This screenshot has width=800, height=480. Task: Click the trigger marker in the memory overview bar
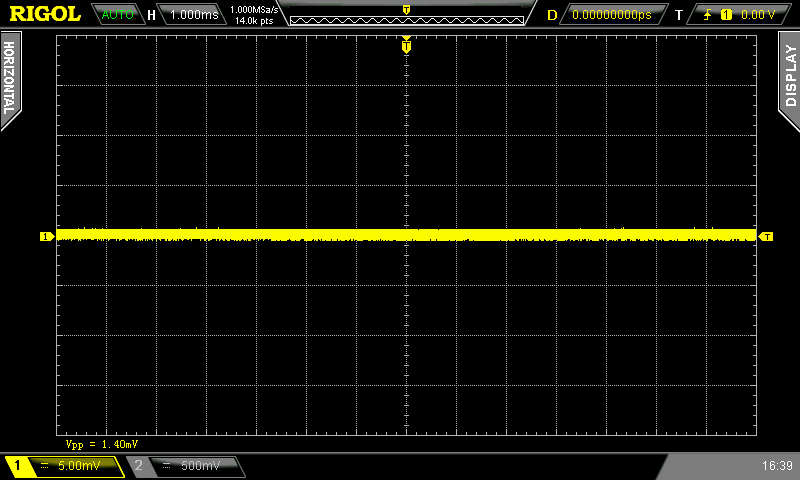coord(406,10)
